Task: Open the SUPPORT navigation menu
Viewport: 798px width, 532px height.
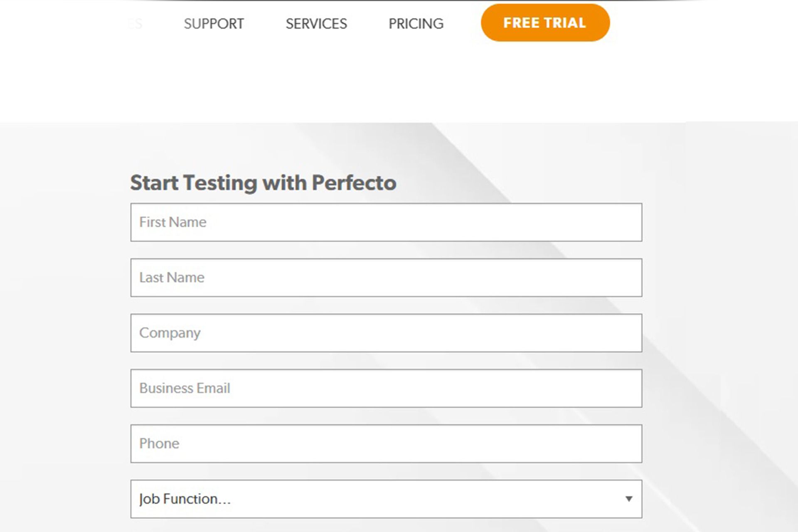Action: pyautogui.click(x=214, y=24)
